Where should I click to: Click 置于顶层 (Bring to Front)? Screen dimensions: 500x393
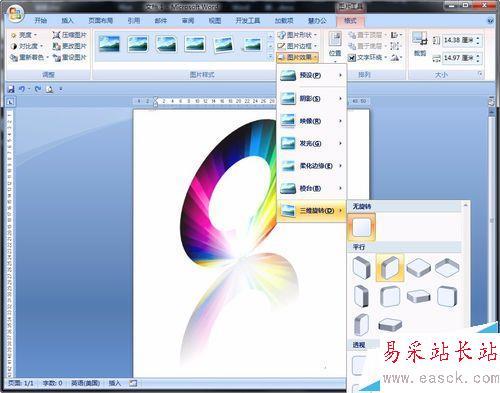[x=367, y=35]
